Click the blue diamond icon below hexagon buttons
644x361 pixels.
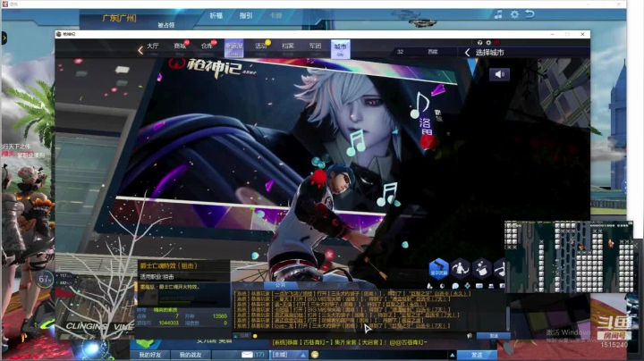click(468, 286)
